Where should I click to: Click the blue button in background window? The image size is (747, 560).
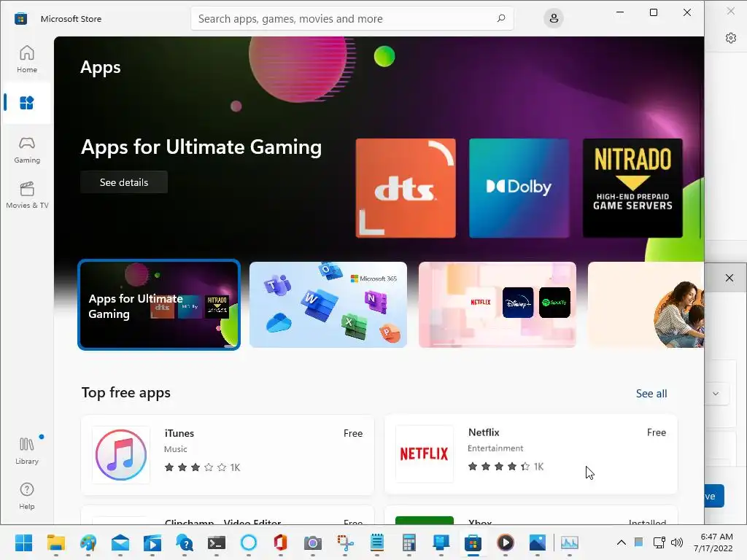click(x=714, y=496)
